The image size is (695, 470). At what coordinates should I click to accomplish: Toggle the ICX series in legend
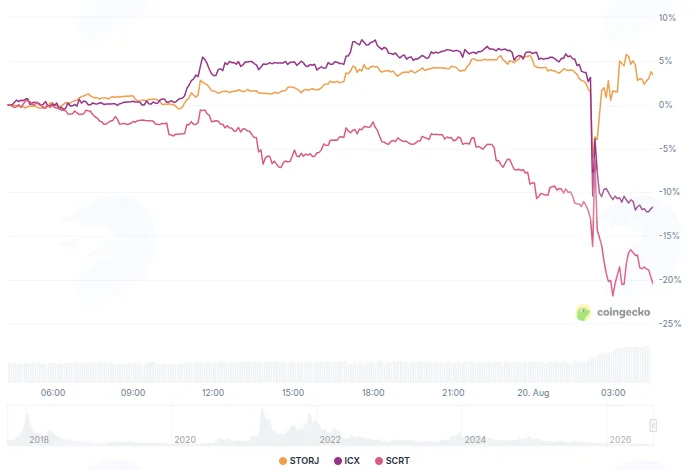pyautogui.click(x=347, y=461)
